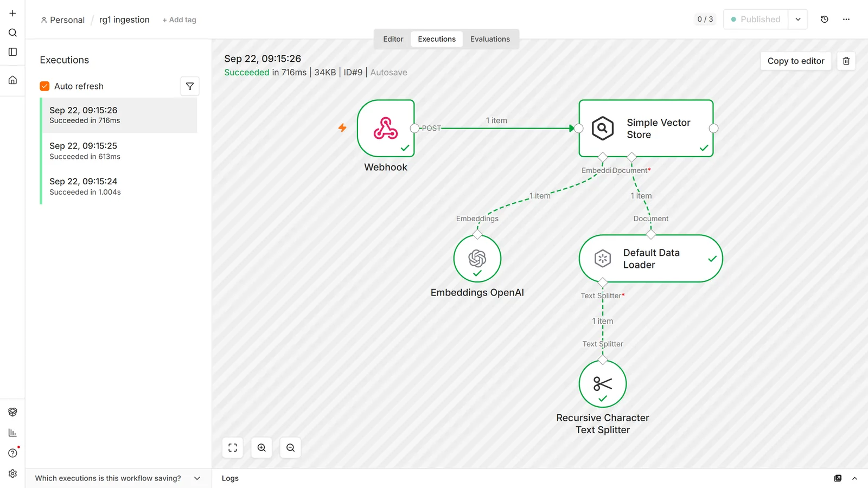Screen dimensions: 868x488
Task: Fit the canvas to view
Action: click(233, 448)
